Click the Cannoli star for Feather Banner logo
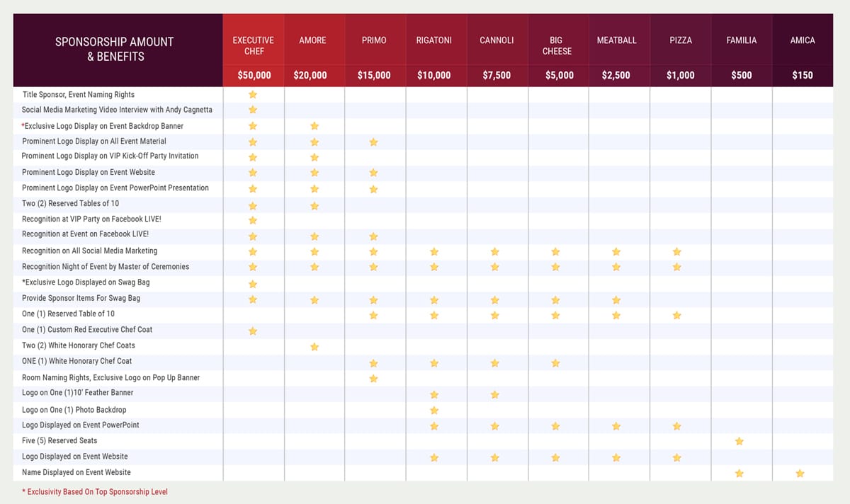This screenshot has width=850, height=504. pyautogui.click(x=495, y=394)
